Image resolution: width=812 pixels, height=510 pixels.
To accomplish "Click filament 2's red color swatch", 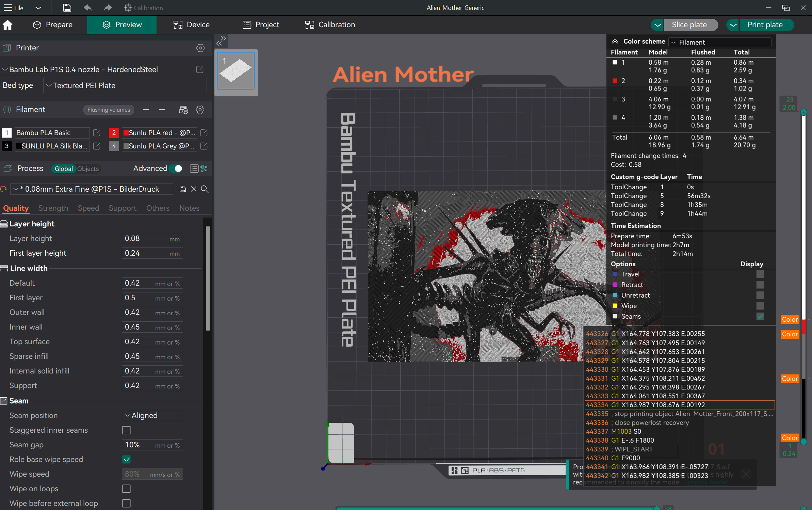I will (125, 133).
